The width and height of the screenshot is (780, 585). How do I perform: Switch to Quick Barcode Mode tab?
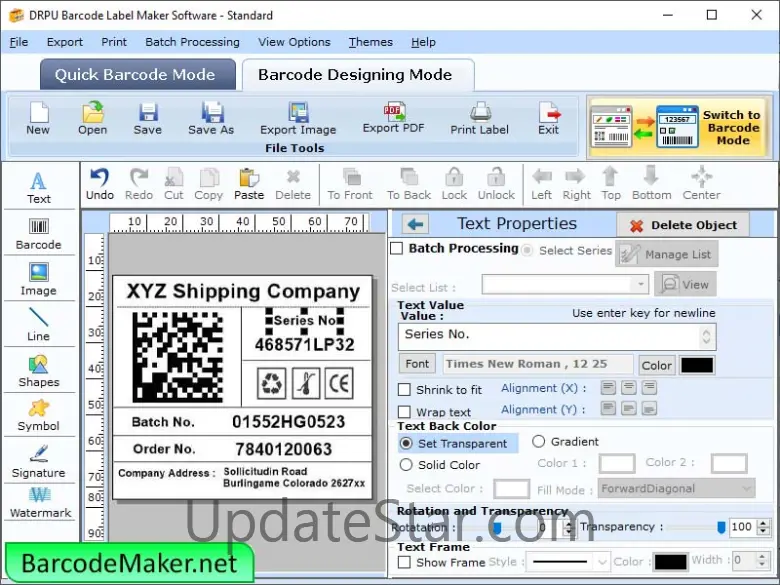pyautogui.click(x=138, y=75)
